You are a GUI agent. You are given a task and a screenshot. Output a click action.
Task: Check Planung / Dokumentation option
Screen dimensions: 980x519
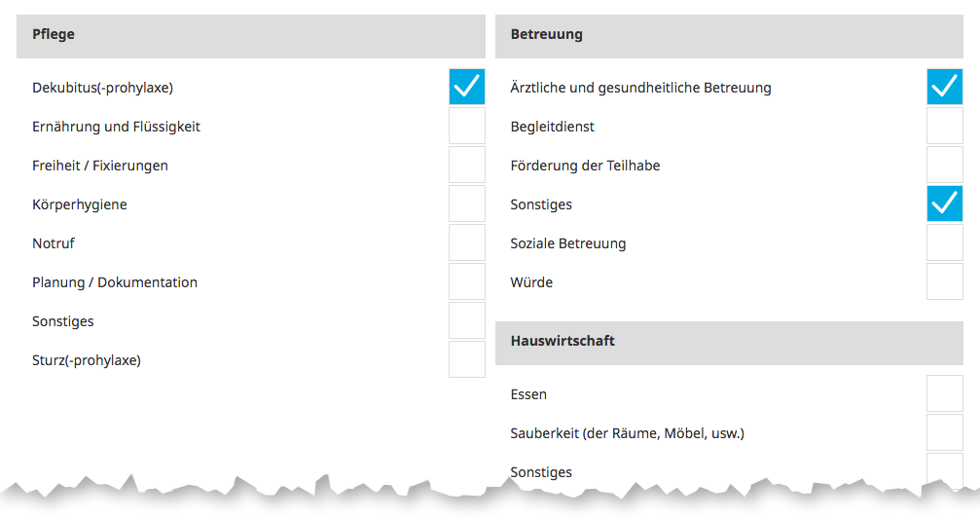click(467, 281)
